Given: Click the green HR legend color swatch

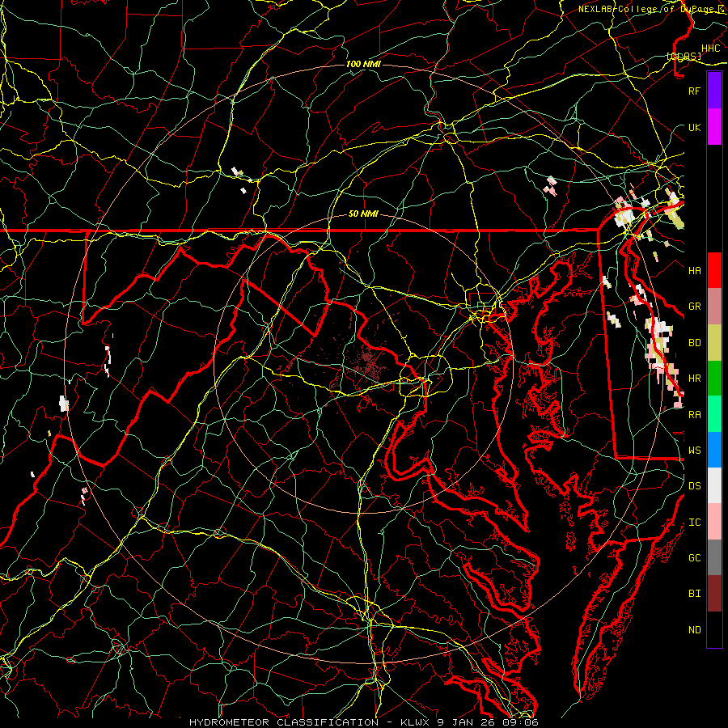Looking at the screenshot, I should point(714,378).
